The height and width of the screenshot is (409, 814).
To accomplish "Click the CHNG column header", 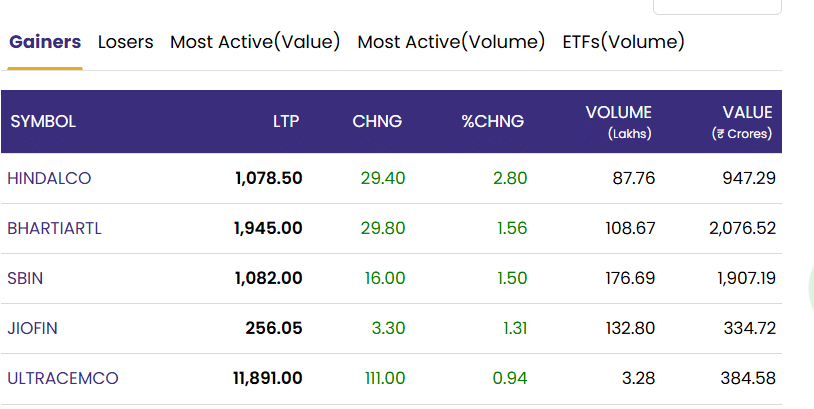I will [377, 121].
